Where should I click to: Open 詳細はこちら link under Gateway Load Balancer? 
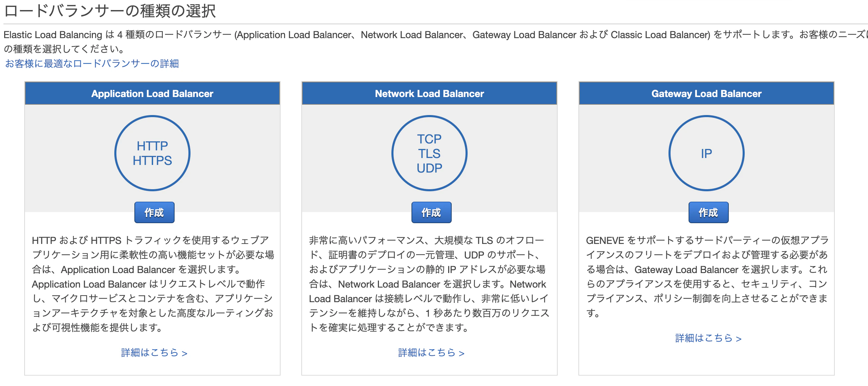point(708,338)
